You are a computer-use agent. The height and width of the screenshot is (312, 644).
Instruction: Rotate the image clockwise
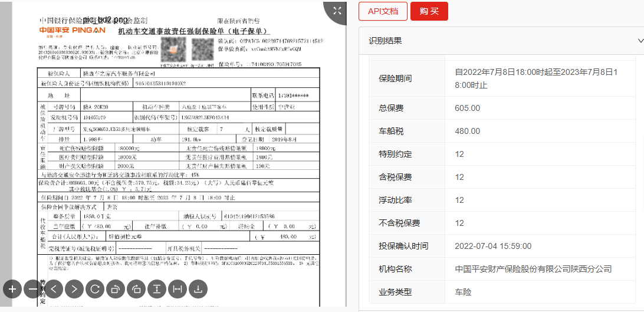click(136, 289)
